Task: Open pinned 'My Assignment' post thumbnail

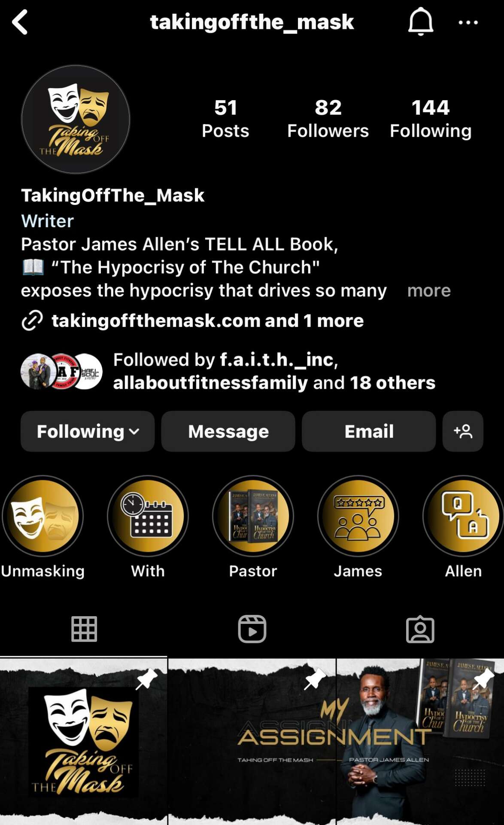Action: [x=252, y=742]
